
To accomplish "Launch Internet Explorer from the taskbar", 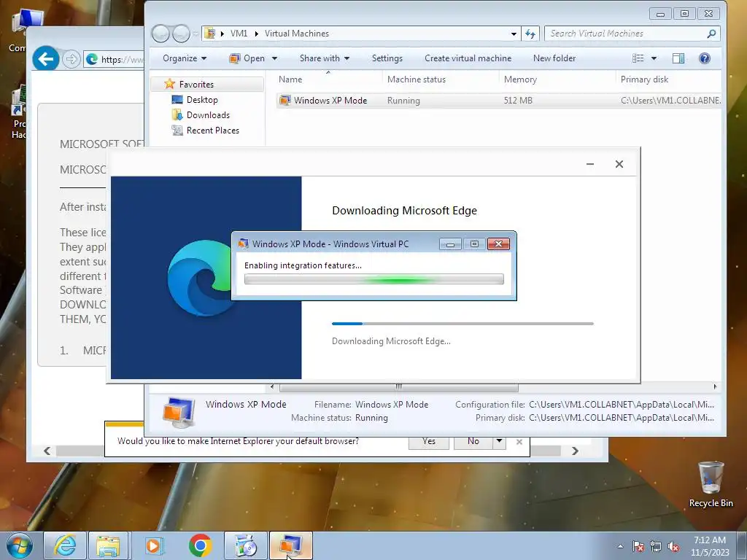I will coord(65,545).
